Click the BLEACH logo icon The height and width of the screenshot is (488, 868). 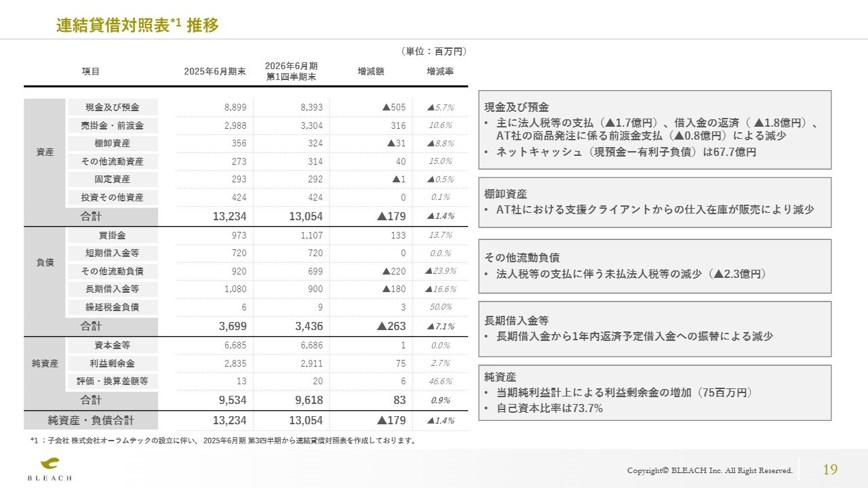point(50,464)
